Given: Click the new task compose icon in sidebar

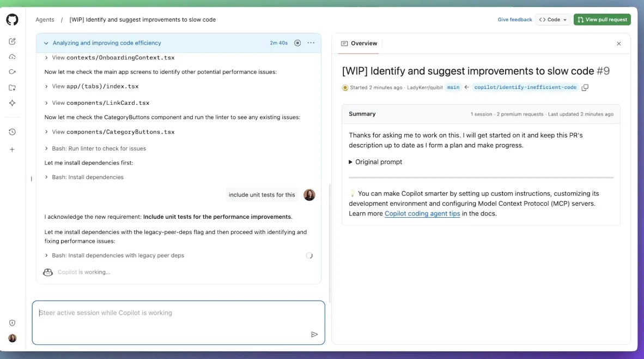Looking at the screenshot, I should point(12,41).
